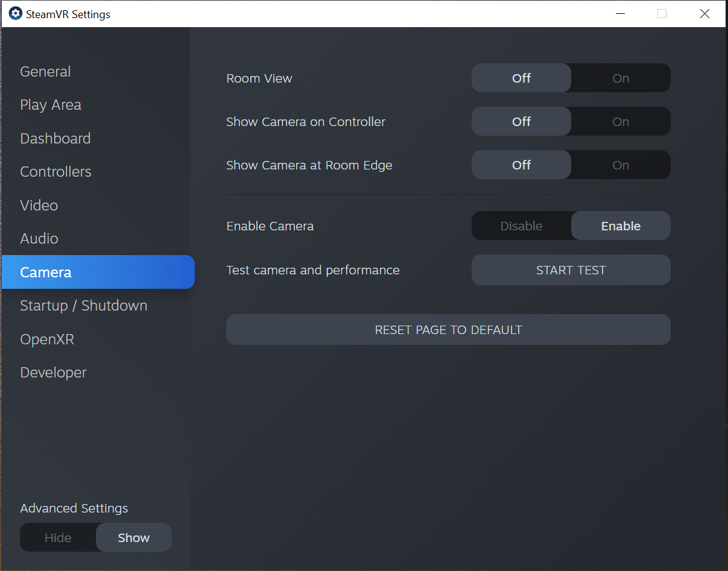Open Audio settings in sidebar

click(x=39, y=239)
